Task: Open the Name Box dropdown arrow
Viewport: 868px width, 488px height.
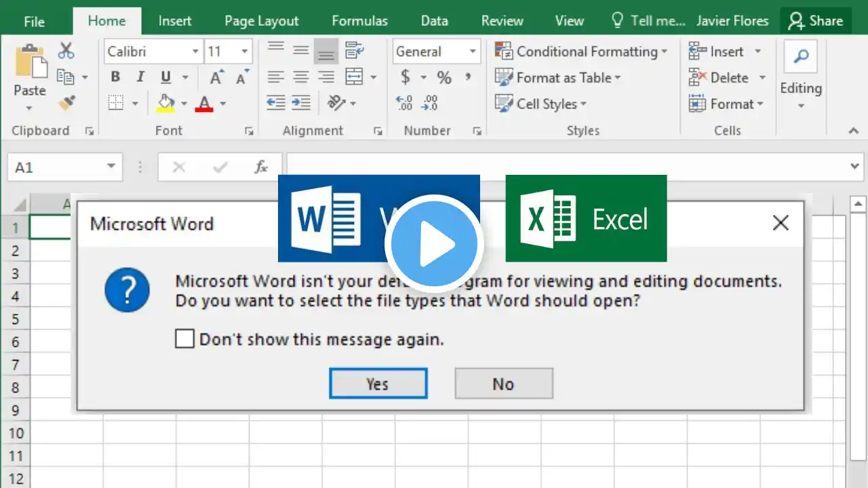Action: pyautogui.click(x=111, y=167)
